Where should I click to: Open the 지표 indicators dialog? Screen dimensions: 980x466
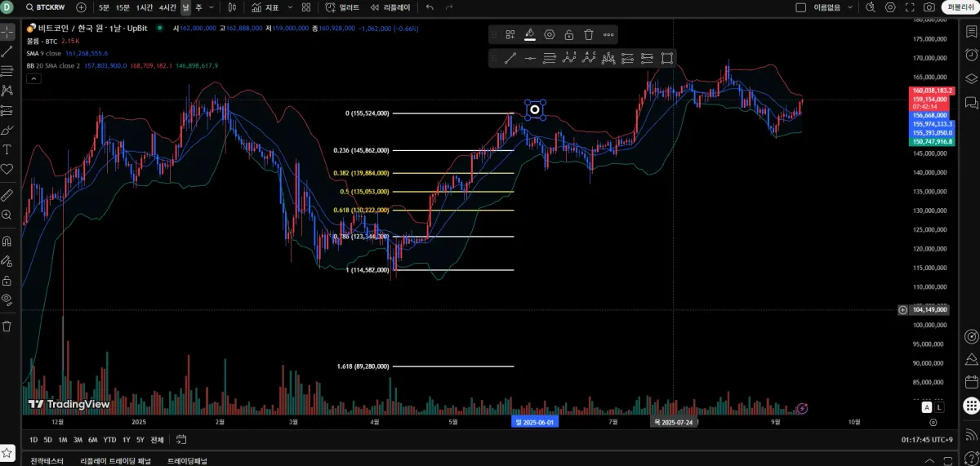[x=265, y=7]
